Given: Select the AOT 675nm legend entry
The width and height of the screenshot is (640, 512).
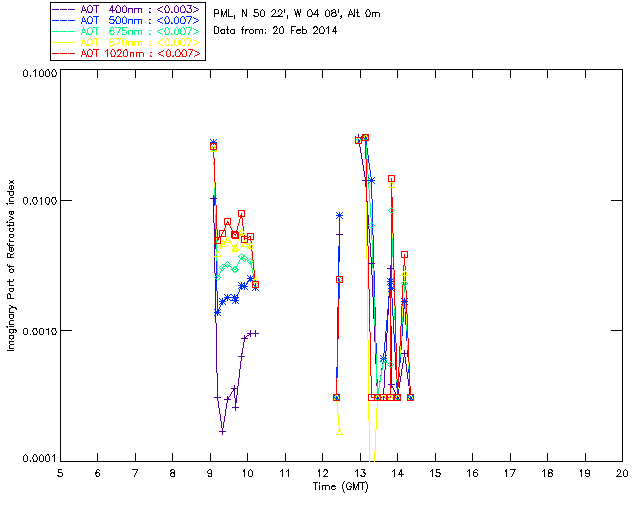Looking at the screenshot, I should click(127, 31).
